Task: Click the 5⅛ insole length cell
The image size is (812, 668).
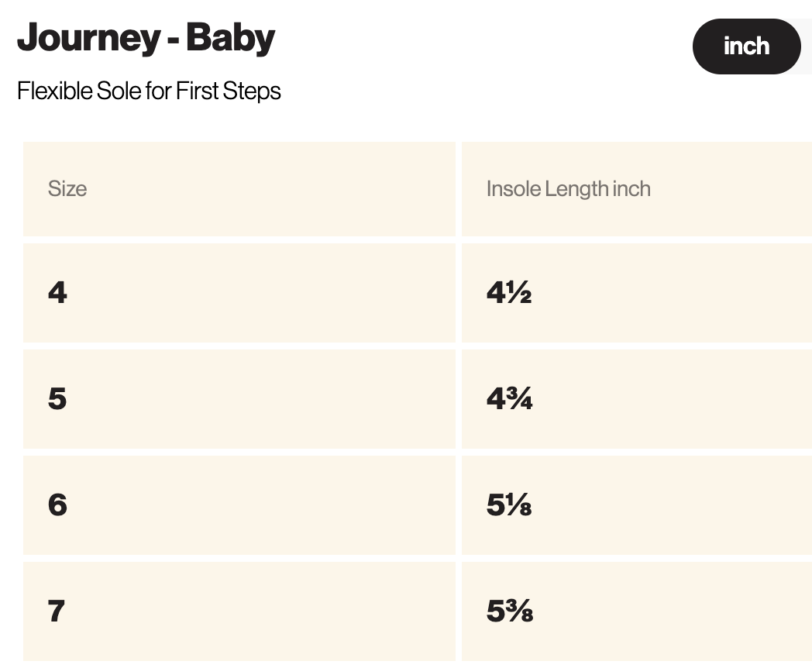Action: pyautogui.click(x=637, y=505)
